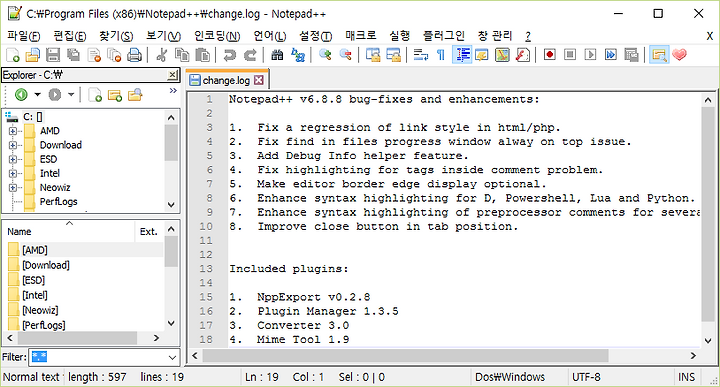The width and height of the screenshot is (720, 387).
Task: Zoom out with the magnifier minus icon
Action: pyautogui.click(x=345, y=55)
